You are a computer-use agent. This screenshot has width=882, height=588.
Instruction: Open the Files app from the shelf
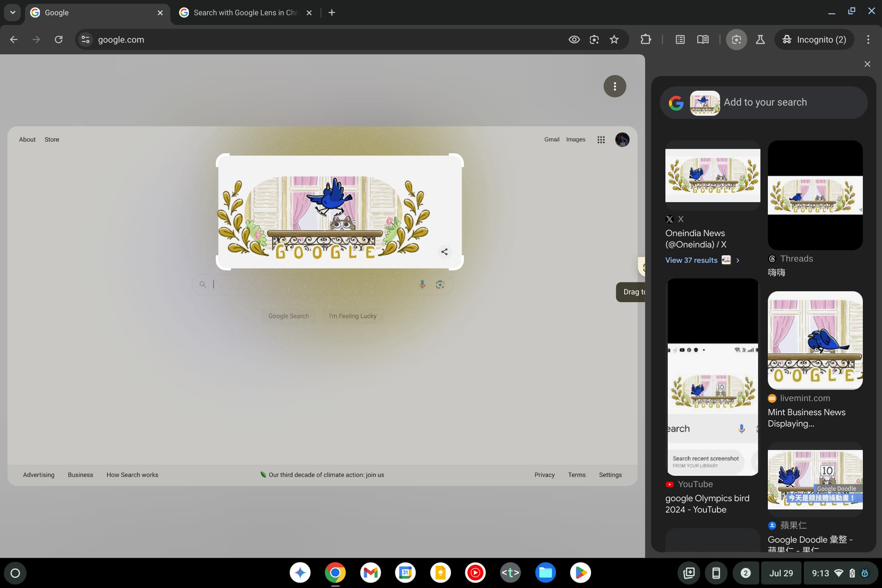(x=545, y=572)
